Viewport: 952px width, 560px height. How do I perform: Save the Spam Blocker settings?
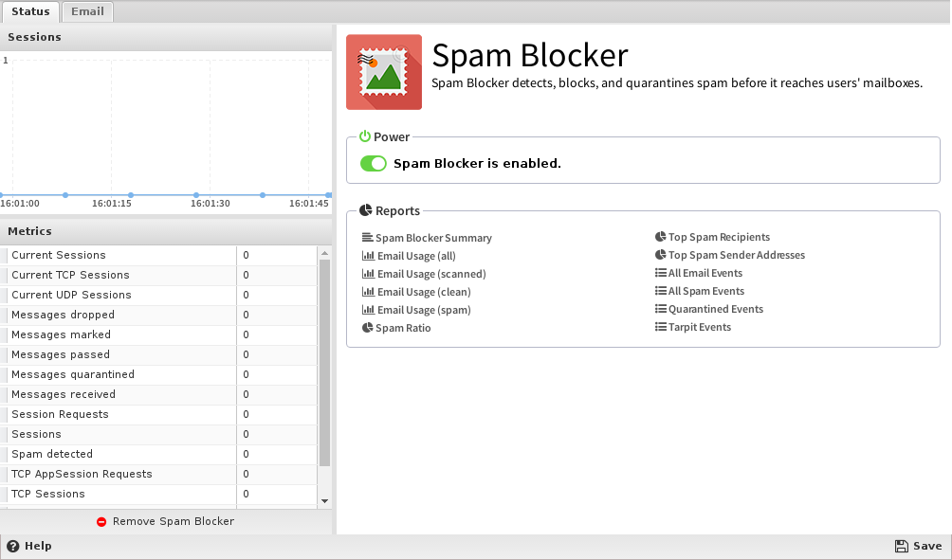coord(918,546)
